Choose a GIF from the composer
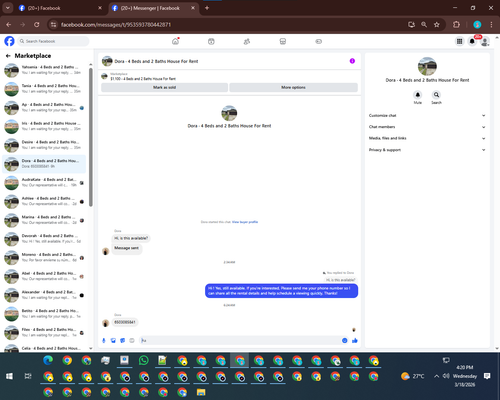The image size is (500, 400). click(x=132, y=340)
